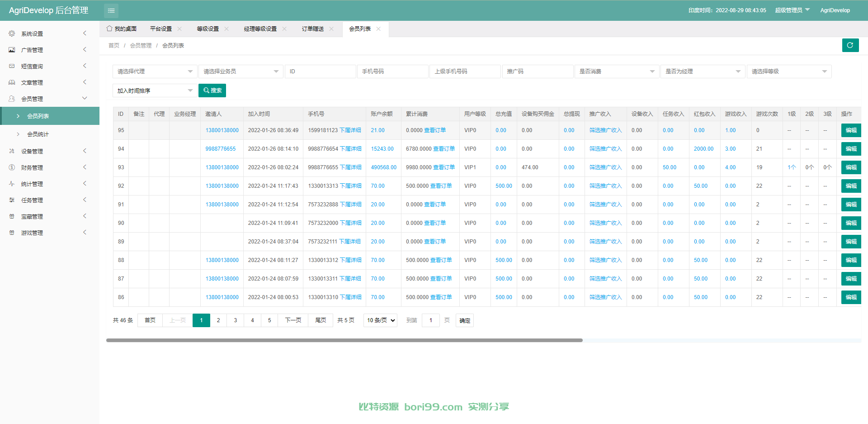
Task: Click the 下一页 next page button
Action: point(293,320)
